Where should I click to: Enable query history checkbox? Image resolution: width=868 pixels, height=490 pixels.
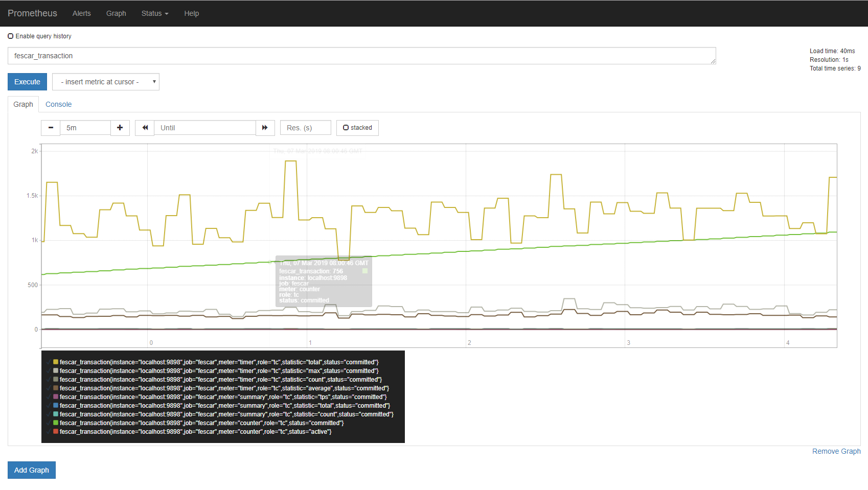[11, 36]
